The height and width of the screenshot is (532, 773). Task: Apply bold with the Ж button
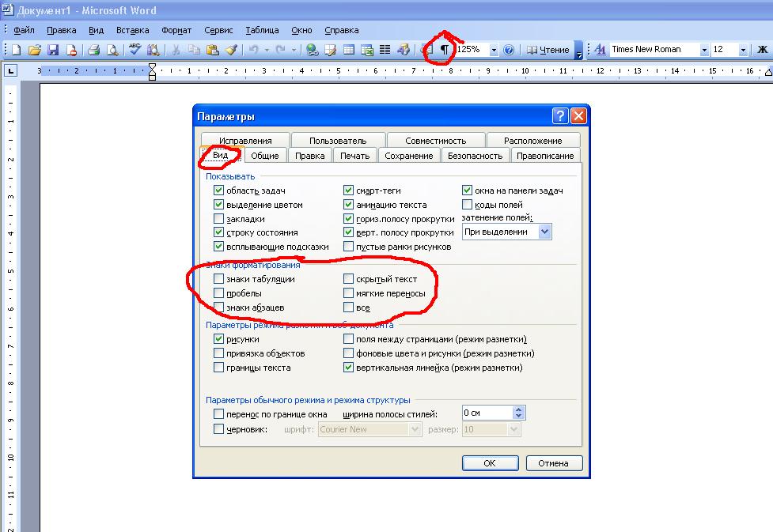point(762,50)
